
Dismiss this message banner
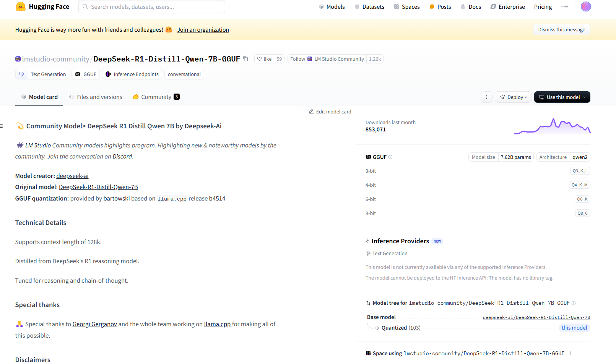(561, 29)
